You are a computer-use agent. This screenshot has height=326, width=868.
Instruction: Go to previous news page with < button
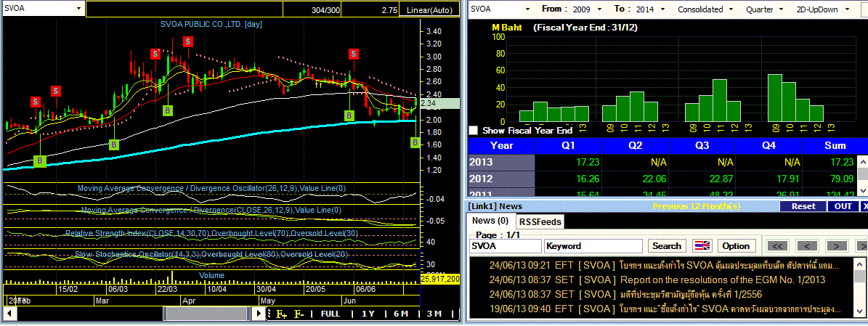click(807, 245)
